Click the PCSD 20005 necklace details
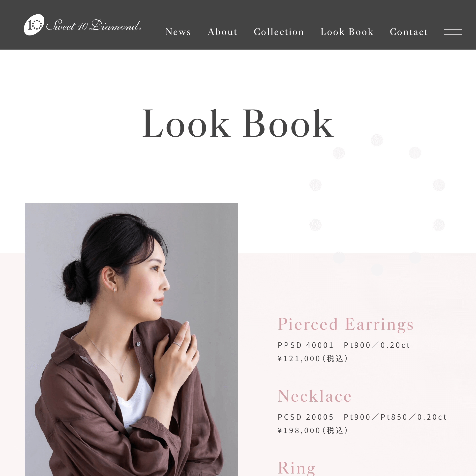Viewport: 476px width, 476px height. coord(362,417)
